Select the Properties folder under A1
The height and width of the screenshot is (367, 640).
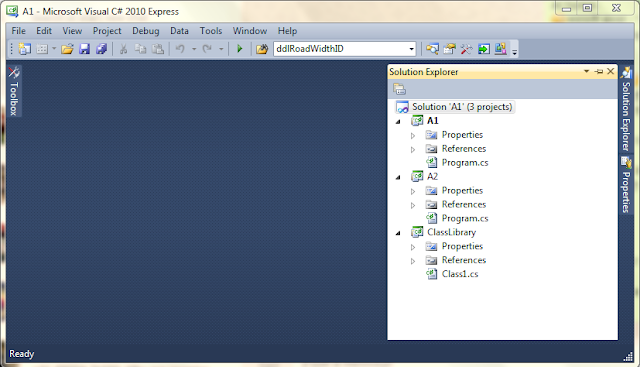pos(462,135)
